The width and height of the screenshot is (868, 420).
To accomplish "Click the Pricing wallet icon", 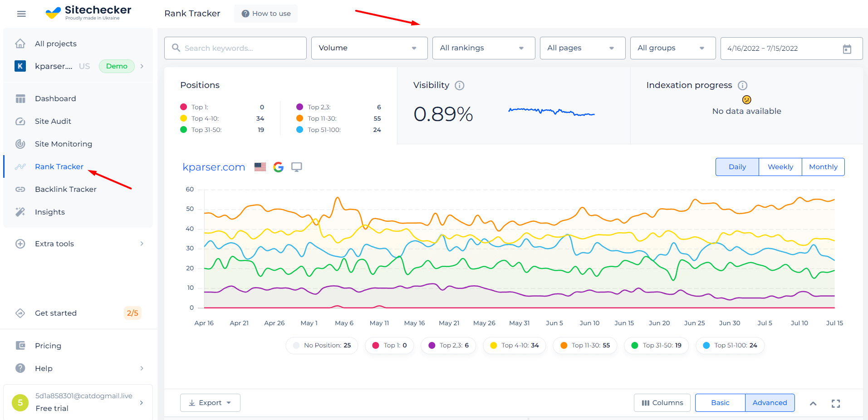I will (x=20, y=346).
